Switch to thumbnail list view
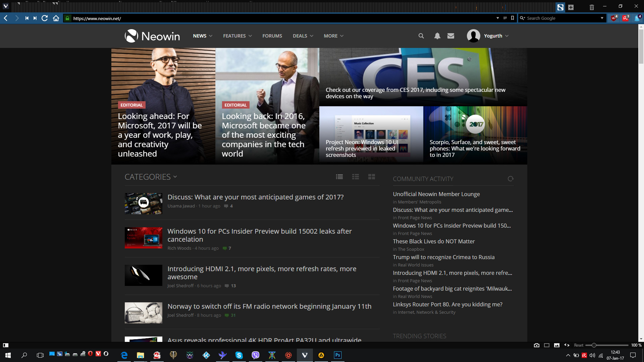The image size is (644, 362). 356,177
